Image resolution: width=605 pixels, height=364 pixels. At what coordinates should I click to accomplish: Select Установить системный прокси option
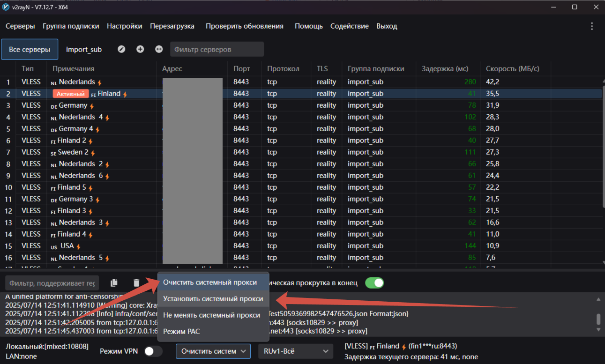click(x=213, y=298)
